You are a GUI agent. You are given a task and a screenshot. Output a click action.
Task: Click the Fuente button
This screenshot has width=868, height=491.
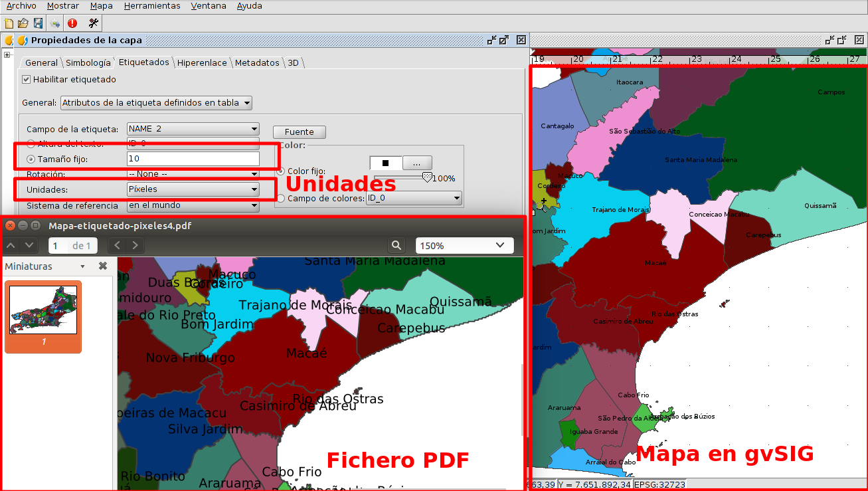pos(299,132)
